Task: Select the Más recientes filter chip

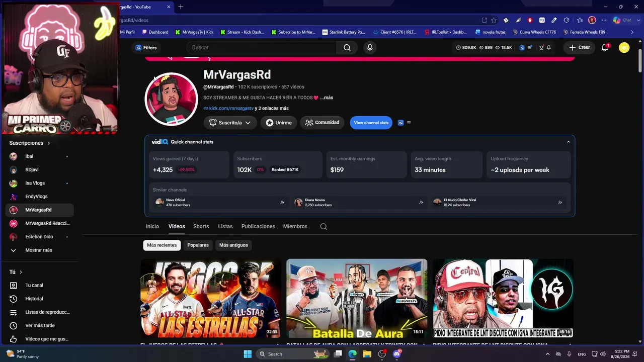Action: pyautogui.click(x=162, y=245)
